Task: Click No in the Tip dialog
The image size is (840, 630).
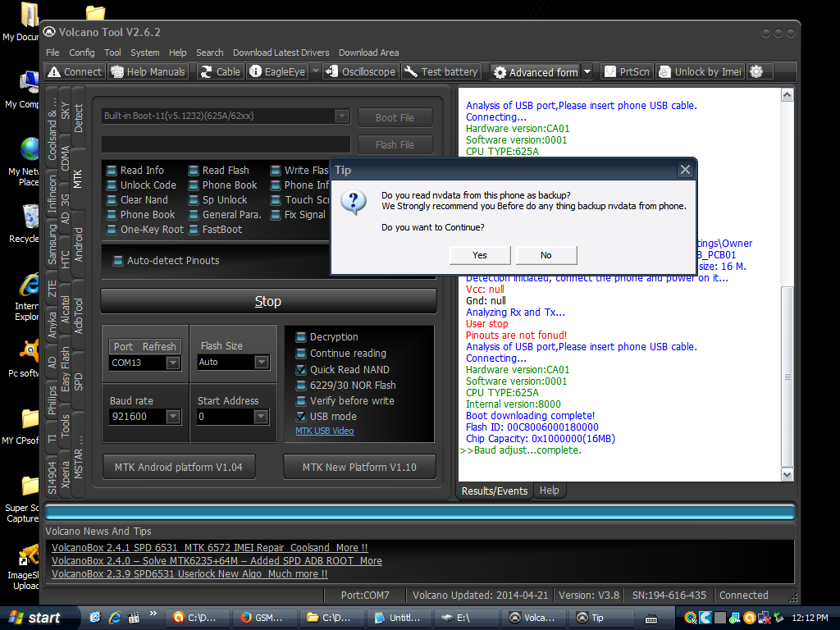Action: pyautogui.click(x=546, y=255)
